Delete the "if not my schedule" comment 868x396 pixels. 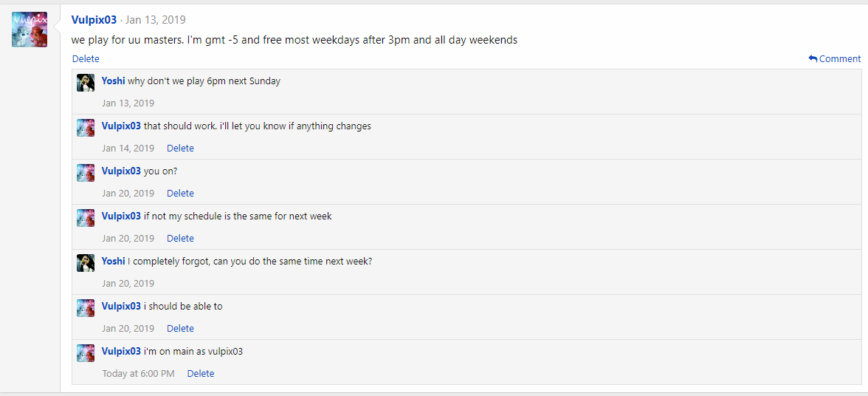pos(180,239)
